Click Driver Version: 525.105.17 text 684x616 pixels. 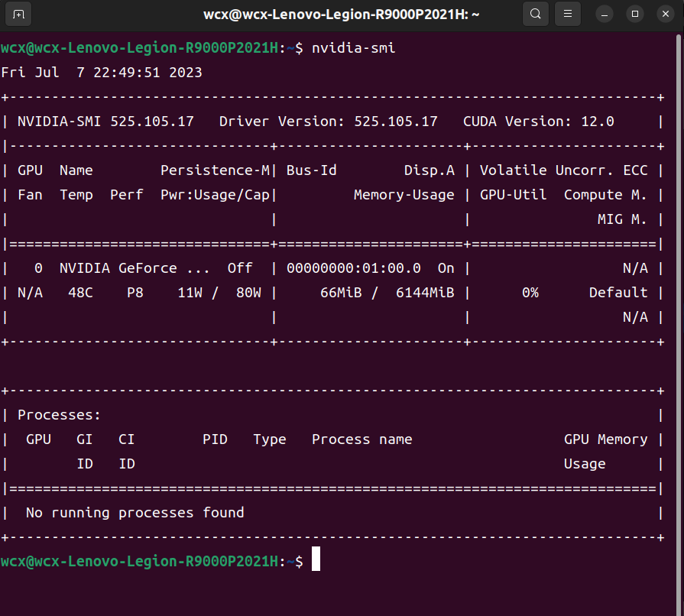pos(328,122)
